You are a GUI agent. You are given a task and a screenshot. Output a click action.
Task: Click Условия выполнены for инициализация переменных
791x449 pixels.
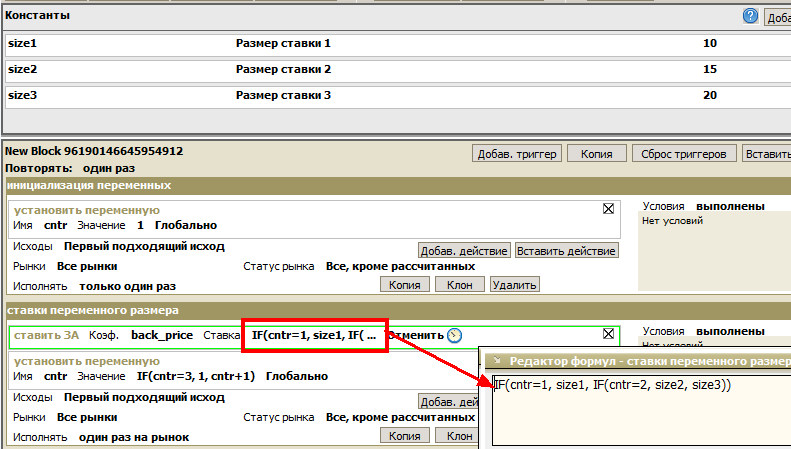pos(730,206)
